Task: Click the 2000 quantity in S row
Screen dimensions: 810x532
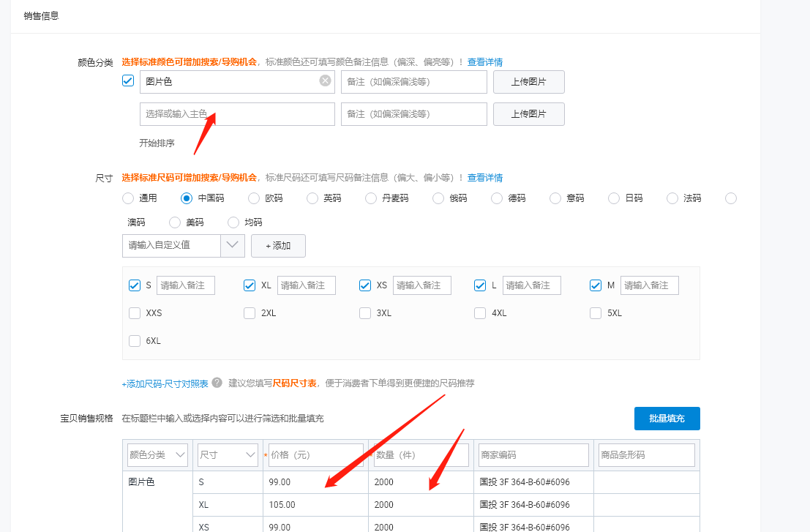Action: point(384,482)
